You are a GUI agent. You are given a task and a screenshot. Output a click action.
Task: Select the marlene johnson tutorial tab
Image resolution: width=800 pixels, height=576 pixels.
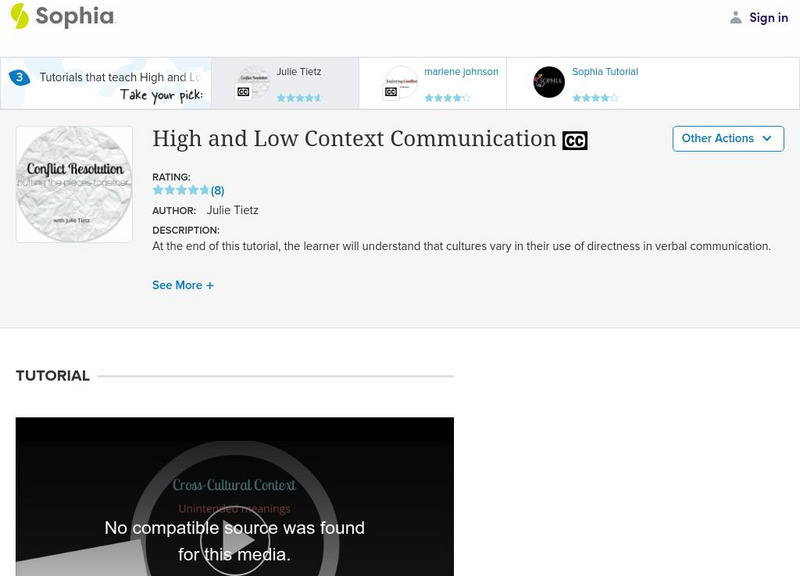pyautogui.click(x=433, y=83)
